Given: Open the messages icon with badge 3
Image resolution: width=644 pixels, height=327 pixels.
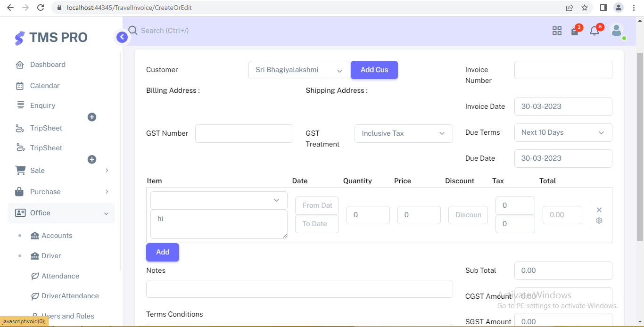Looking at the screenshot, I should point(575,32).
